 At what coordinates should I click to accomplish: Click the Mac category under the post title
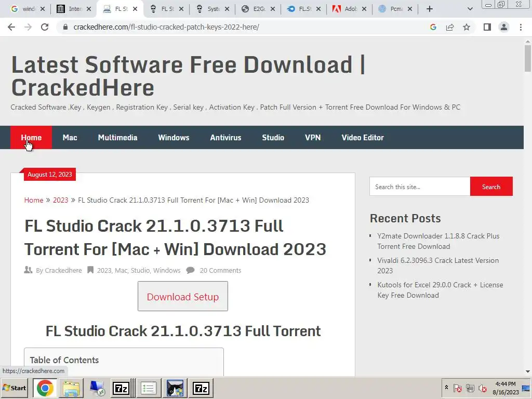tap(121, 270)
